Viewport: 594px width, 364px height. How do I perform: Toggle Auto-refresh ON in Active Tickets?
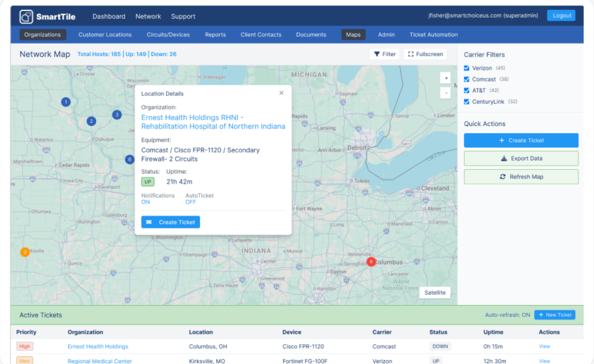click(507, 315)
